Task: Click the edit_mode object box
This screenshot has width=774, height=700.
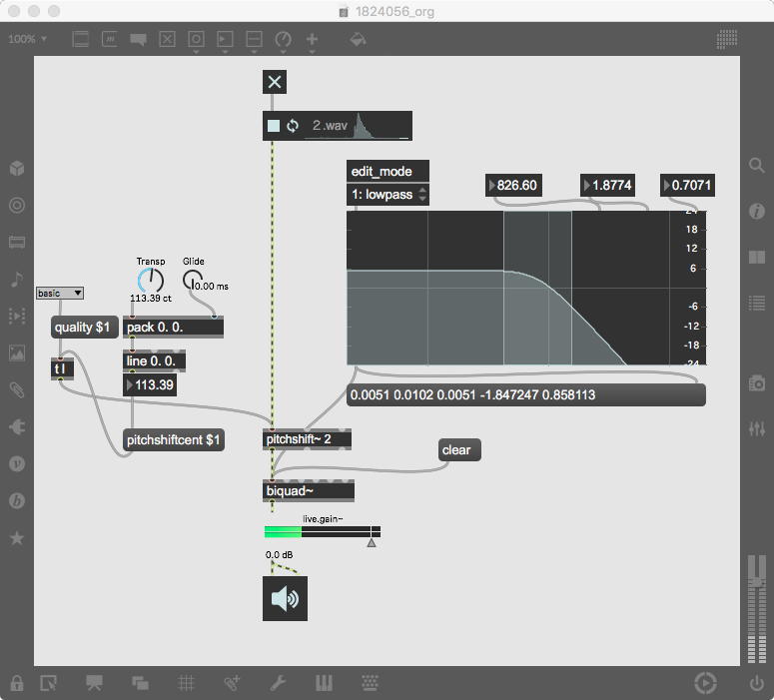Action: click(x=387, y=172)
